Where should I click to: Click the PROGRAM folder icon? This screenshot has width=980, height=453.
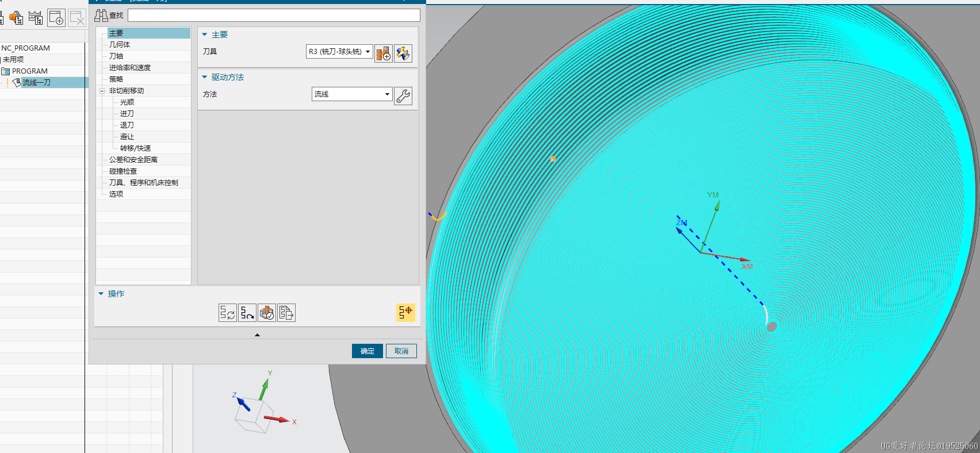point(6,71)
